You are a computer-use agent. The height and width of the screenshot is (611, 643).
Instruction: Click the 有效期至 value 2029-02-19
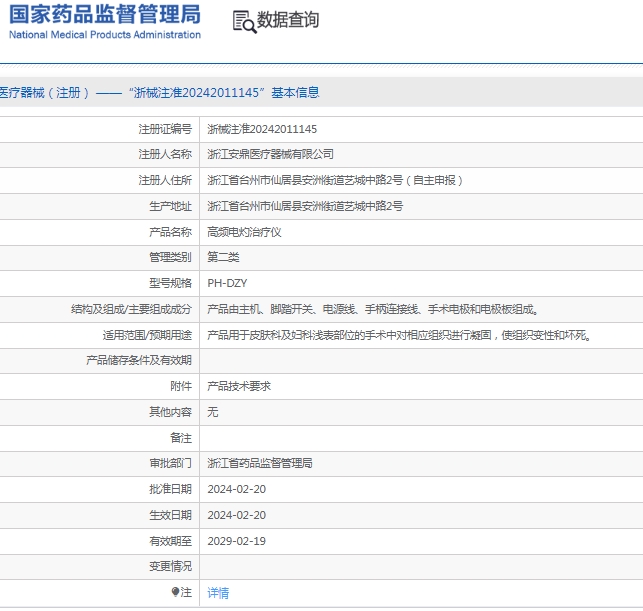[237, 541]
